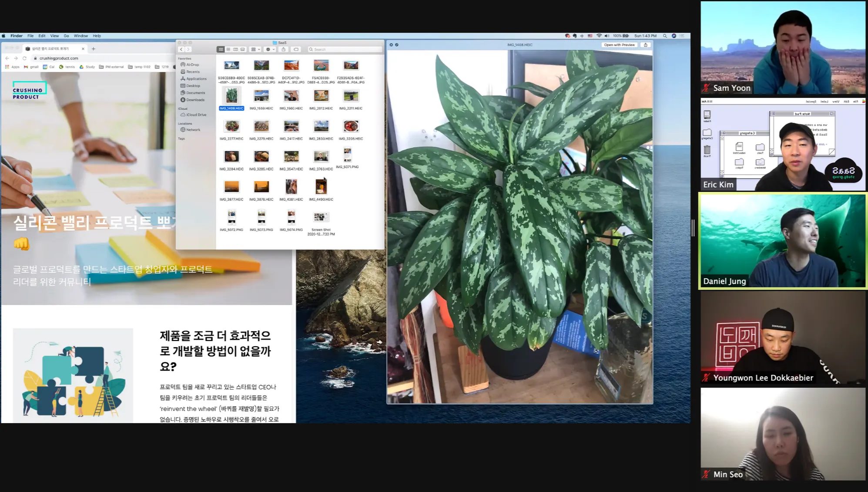The image size is (868, 492).
Task: Go back with Finder's back arrow
Action: coord(181,49)
